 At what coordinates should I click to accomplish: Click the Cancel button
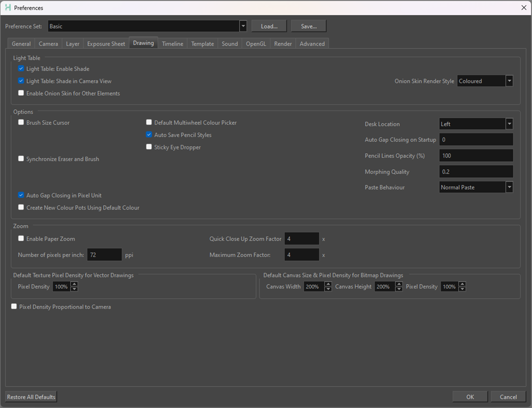[508, 397]
